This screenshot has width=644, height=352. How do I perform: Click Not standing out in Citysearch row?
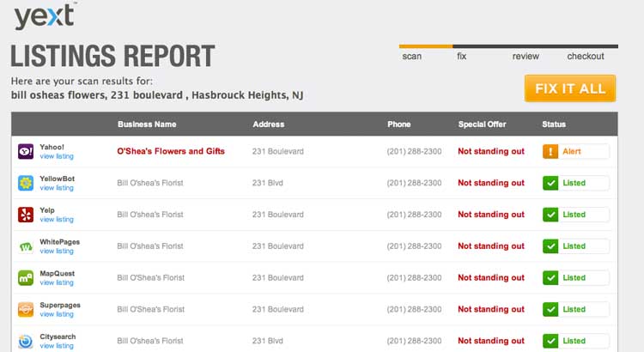491,341
